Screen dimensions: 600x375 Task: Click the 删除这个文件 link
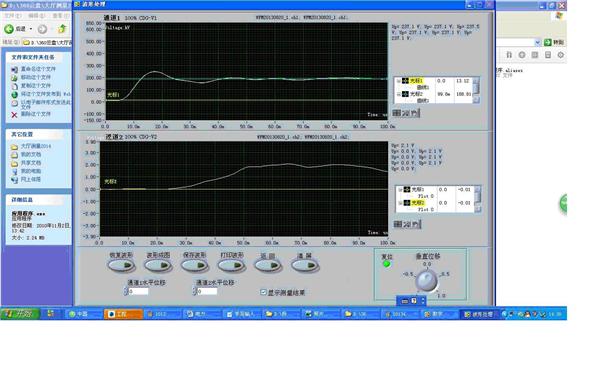[35, 114]
